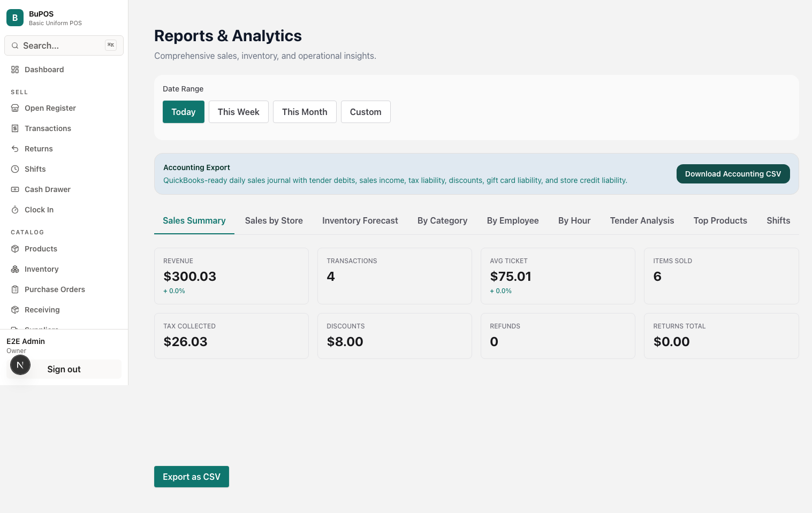The width and height of the screenshot is (812, 513).
Task: Click the Receiving package icon
Action: point(15,310)
